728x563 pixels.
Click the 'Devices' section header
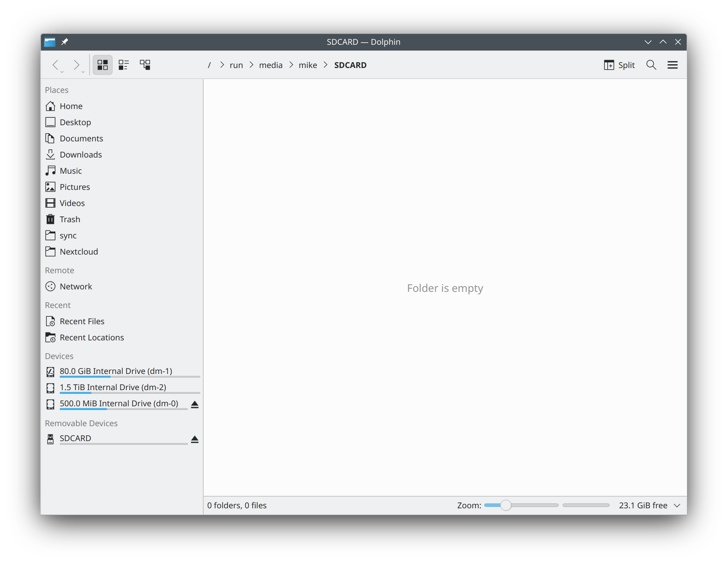click(59, 356)
